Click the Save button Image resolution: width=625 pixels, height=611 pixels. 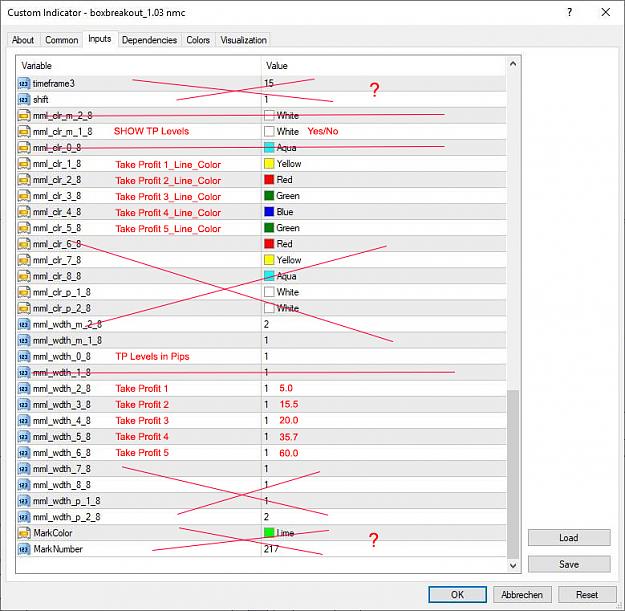pos(569,564)
